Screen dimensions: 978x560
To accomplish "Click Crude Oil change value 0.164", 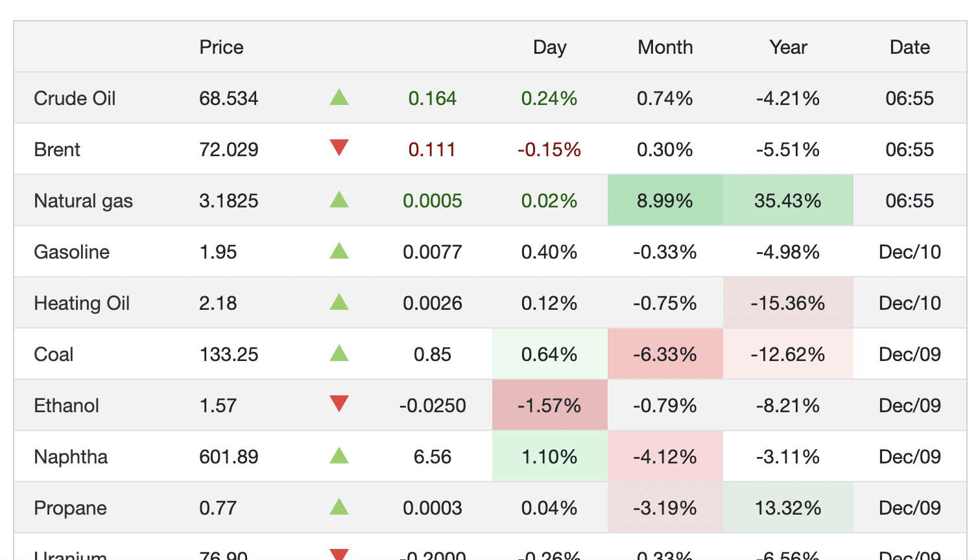I will pyautogui.click(x=433, y=99).
